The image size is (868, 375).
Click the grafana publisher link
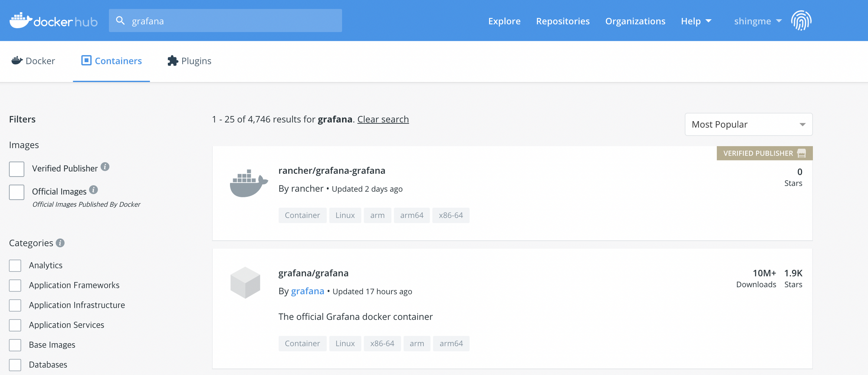(308, 291)
